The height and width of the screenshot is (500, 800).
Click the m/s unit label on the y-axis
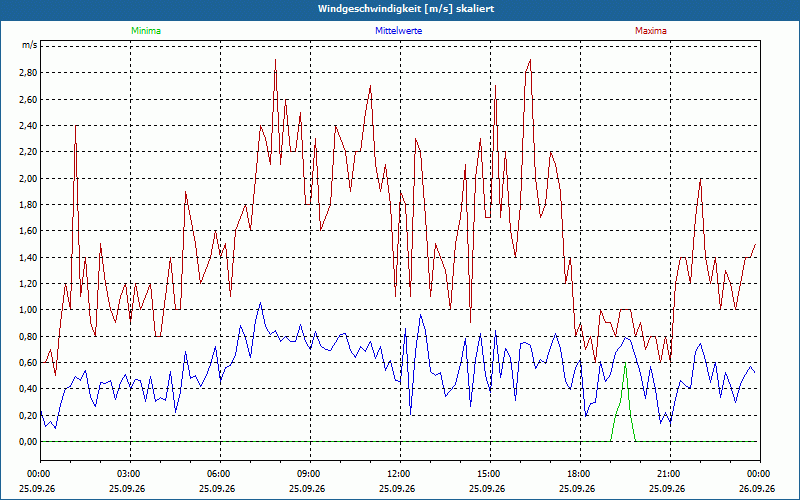coord(30,45)
